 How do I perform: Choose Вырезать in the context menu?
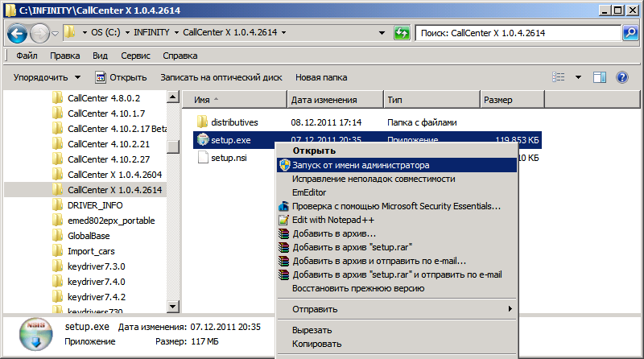click(397, 330)
